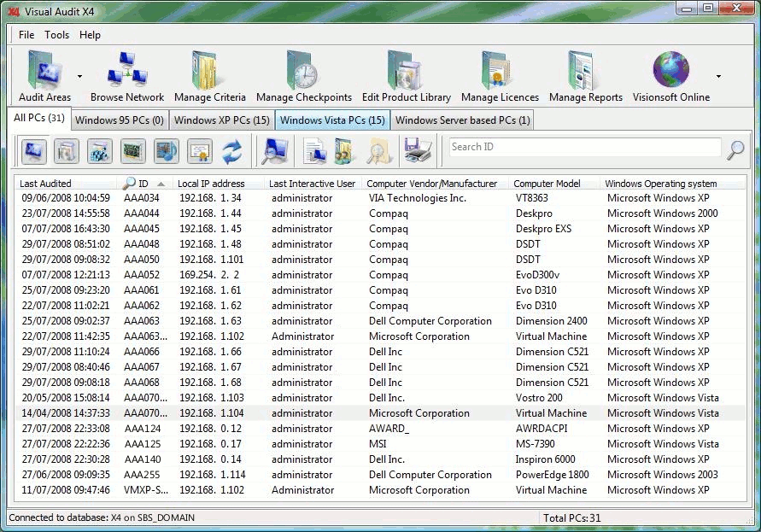The image size is (761, 532).
Task: Open the Help menu
Action: 90,35
